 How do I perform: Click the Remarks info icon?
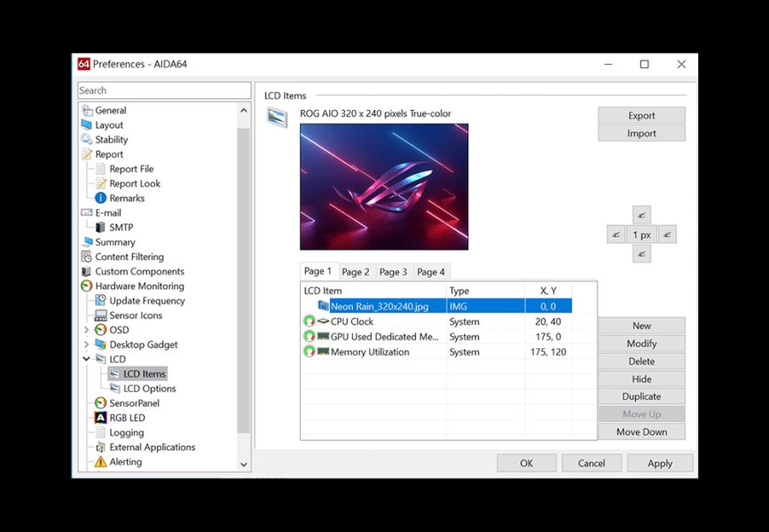click(100, 198)
